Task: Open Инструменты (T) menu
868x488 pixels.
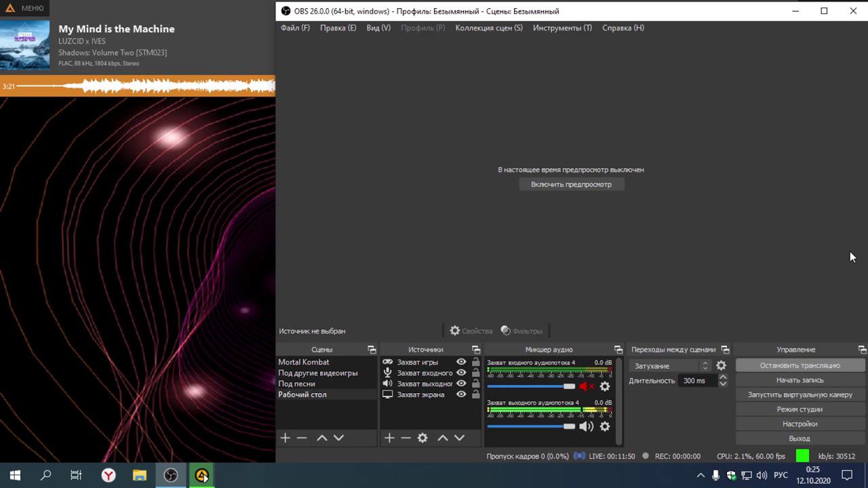Action: click(562, 28)
